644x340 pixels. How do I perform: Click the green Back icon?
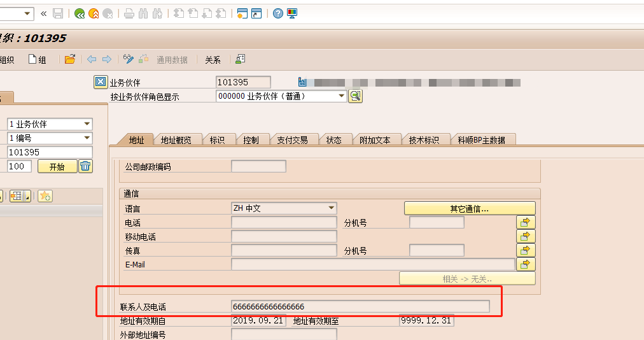click(80, 13)
